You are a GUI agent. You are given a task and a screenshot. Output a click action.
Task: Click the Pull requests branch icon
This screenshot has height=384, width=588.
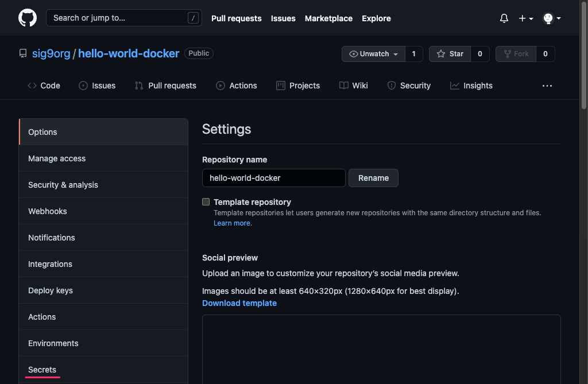139,86
